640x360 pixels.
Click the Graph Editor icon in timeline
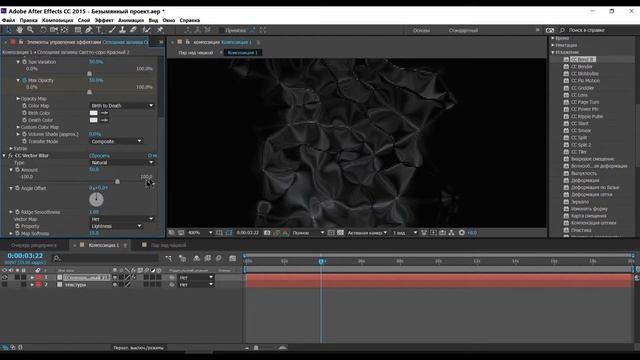click(233, 258)
